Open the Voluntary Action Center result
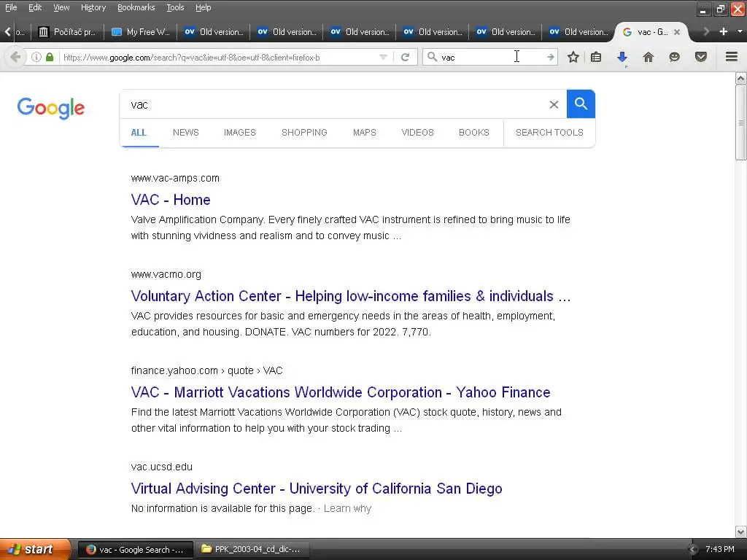Viewport: 747px width, 560px height. tap(351, 296)
